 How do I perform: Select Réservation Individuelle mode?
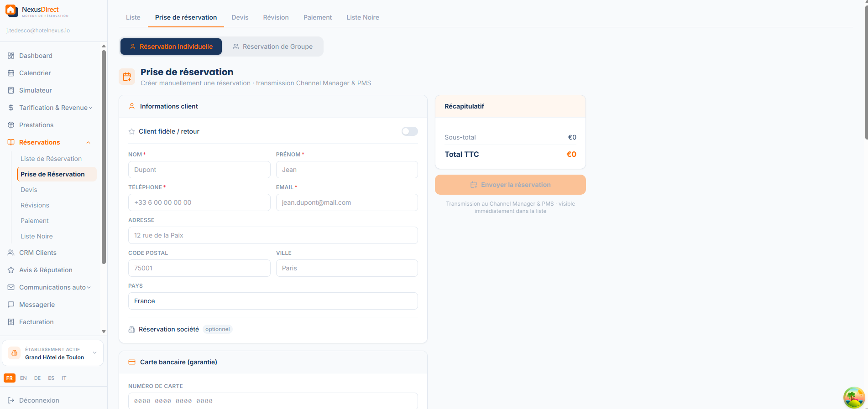tap(171, 47)
